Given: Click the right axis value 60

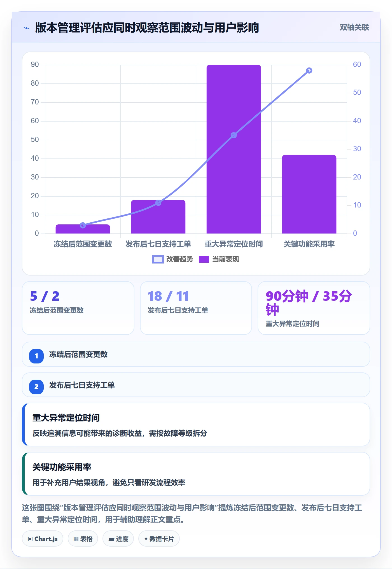Looking at the screenshot, I should point(357,65).
